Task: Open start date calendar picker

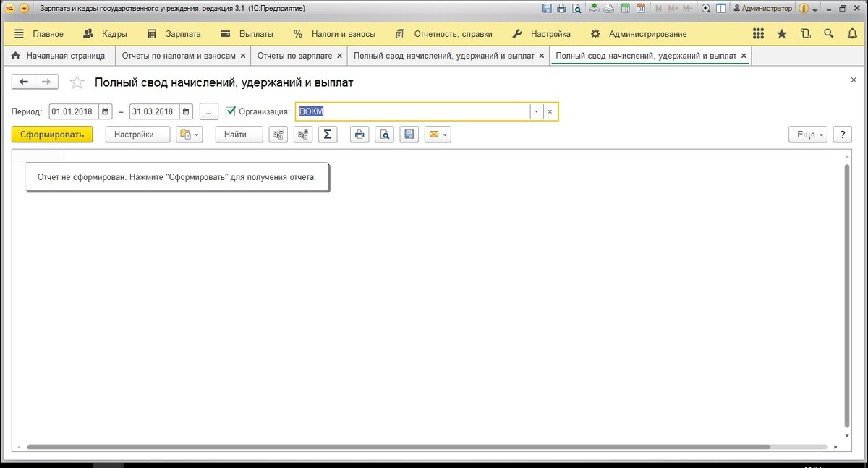Action: point(106,111)
